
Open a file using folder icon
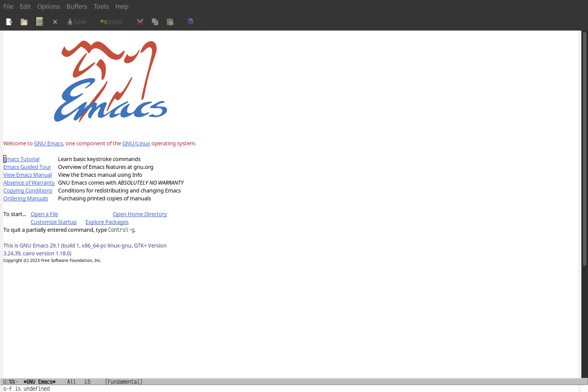[x=24, y=21]
